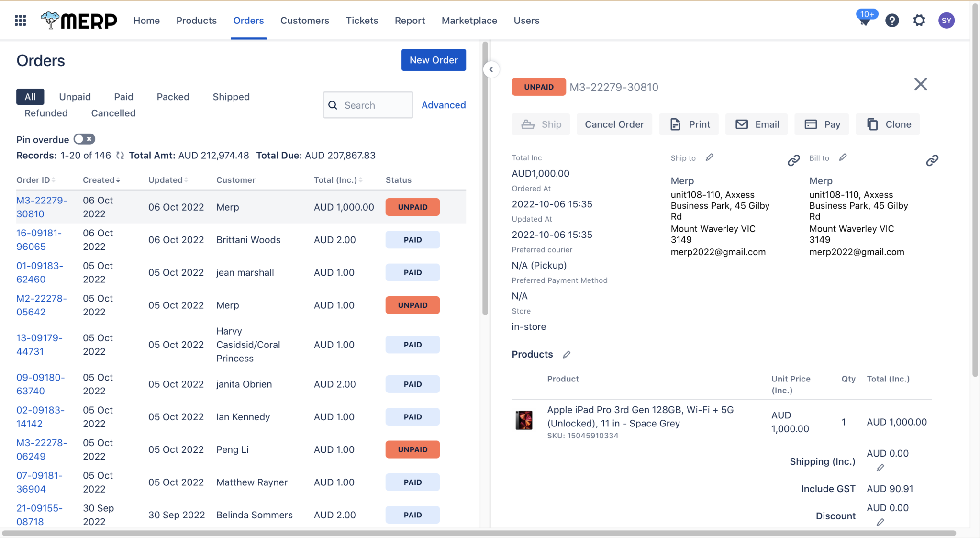Open the app launcher grid icon
Screen dimensions: 980x538
20,20
